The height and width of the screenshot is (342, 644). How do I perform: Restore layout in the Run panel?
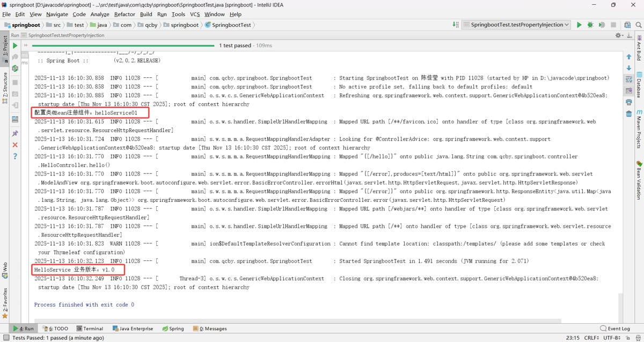(15, 119)
